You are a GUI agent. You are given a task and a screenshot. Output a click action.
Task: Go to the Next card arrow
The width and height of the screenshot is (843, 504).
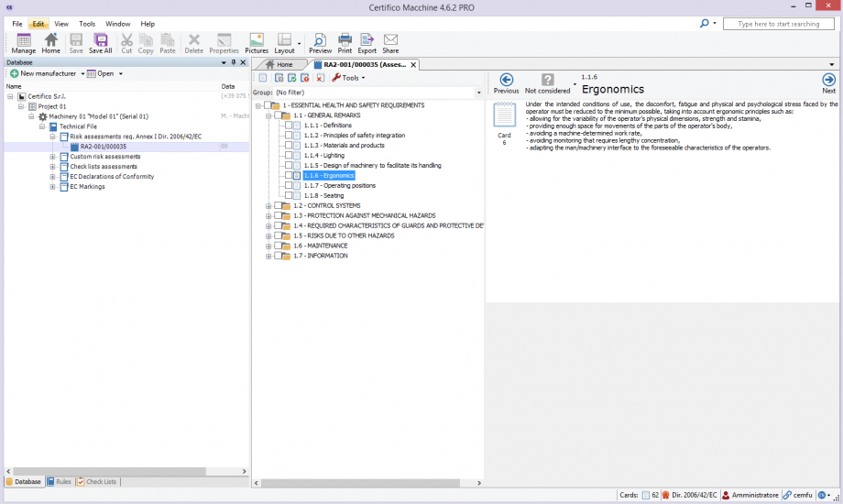click(x=828, y=81)
